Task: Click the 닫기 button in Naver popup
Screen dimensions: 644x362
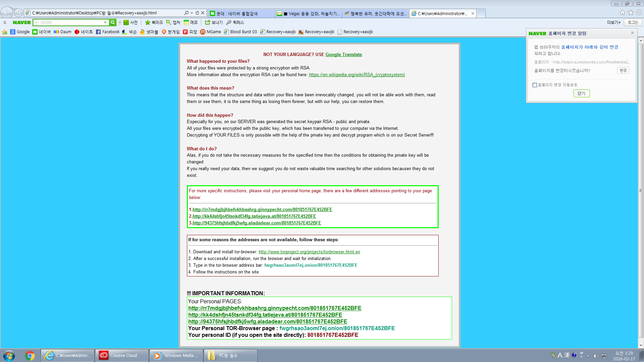Action: tap(582, 94)
